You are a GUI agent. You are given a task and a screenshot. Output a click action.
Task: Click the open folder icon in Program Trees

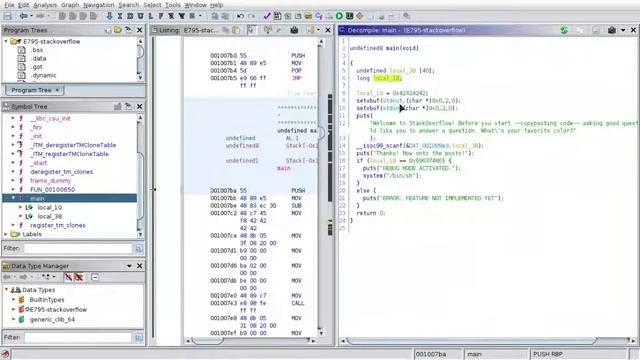(x=118, y=30)
